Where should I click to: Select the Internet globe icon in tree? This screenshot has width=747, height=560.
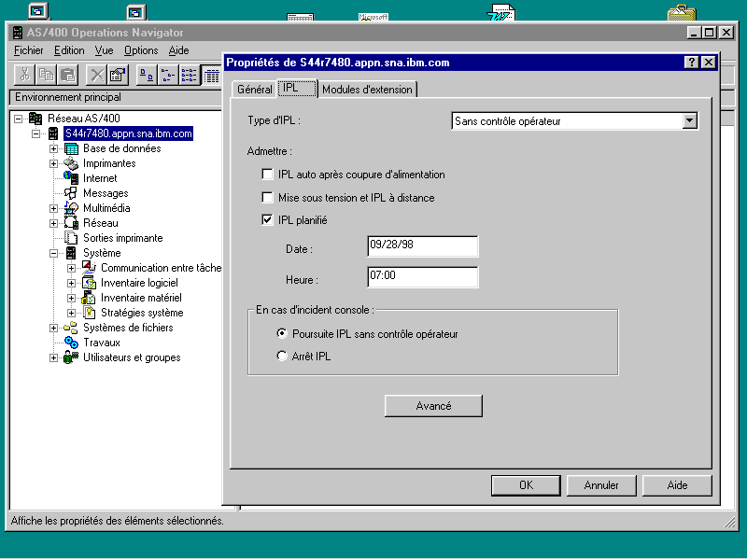(x=71, y=178)
